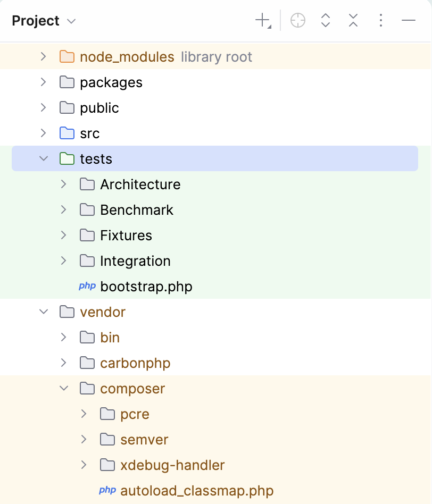This screenshot has width=432, height=504.
Task: Expand the packages folder
Action: (x=43, y=82)
